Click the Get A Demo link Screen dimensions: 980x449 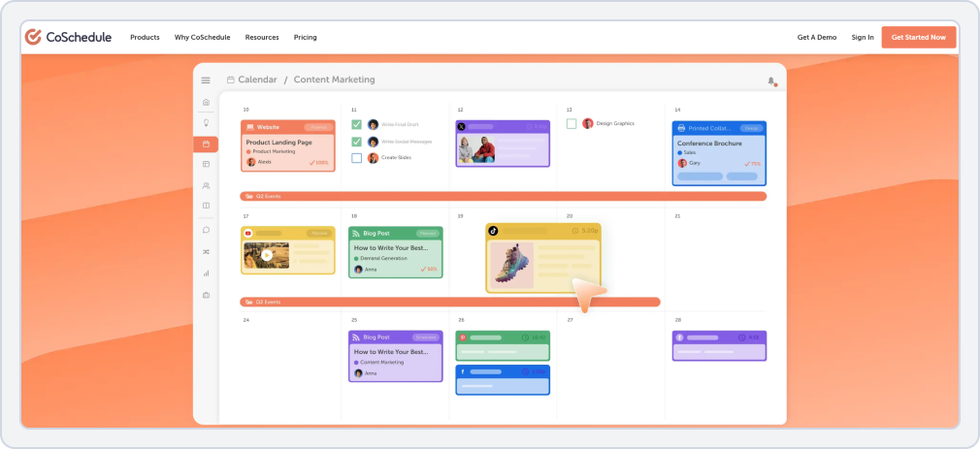[817, 38]
